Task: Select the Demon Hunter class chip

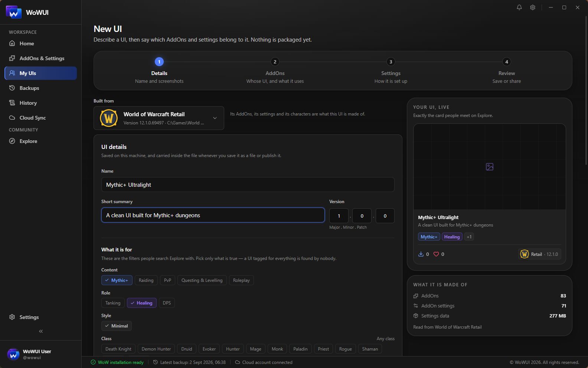Action: [x=156, y=349]
